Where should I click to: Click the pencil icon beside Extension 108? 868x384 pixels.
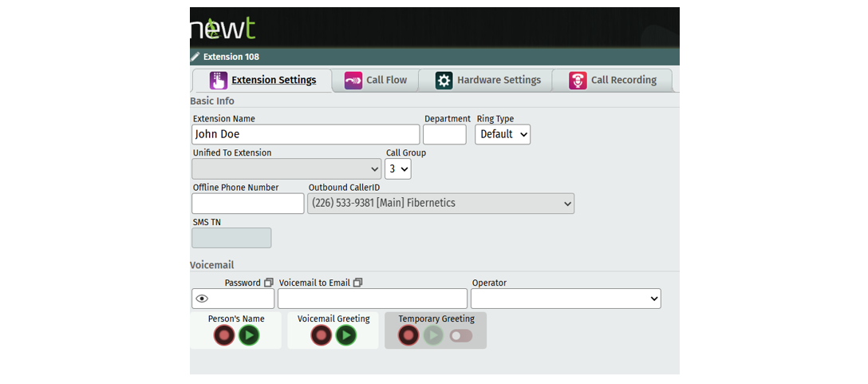[195, 57]
